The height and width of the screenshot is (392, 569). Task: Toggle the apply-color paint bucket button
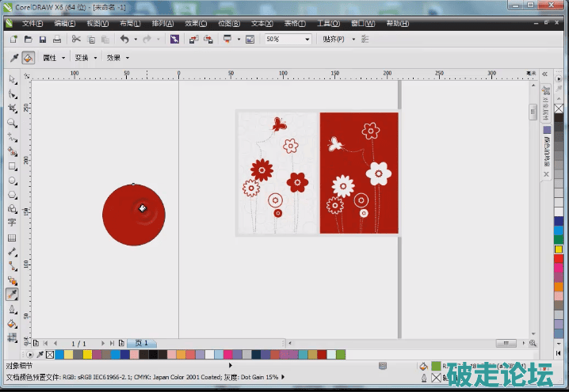[28, 58]
